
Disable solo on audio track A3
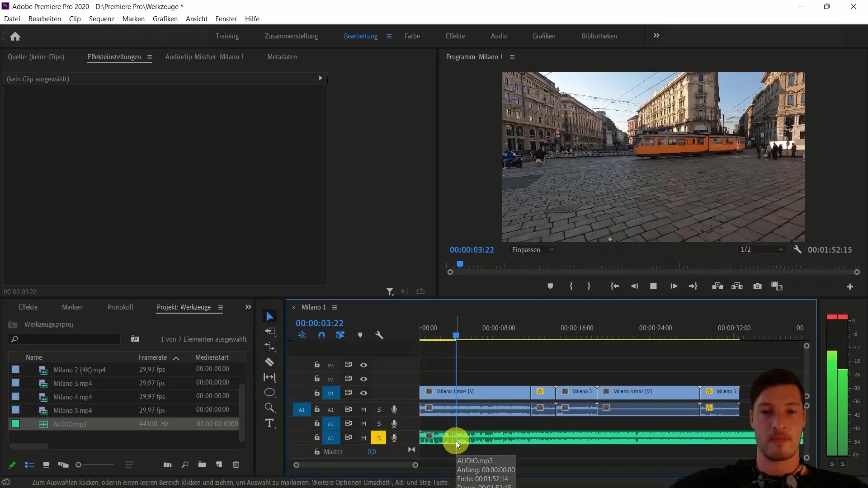pos(378,437)
